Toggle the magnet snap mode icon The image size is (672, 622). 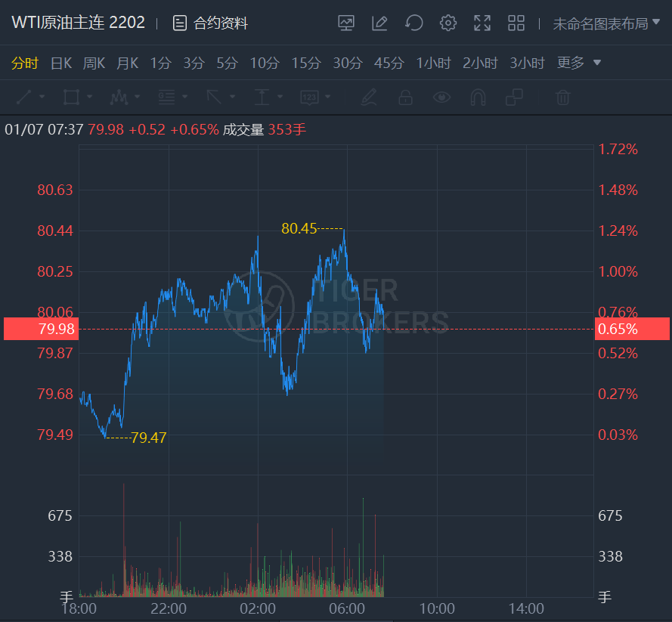(x=478, y=97)
